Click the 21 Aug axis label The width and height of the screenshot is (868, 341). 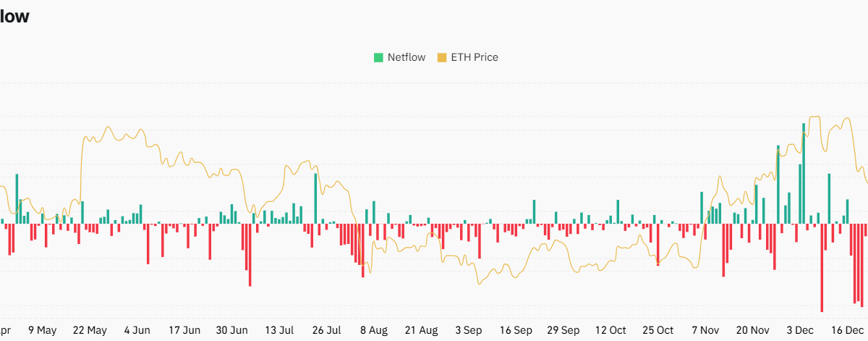tap(421, 330)
